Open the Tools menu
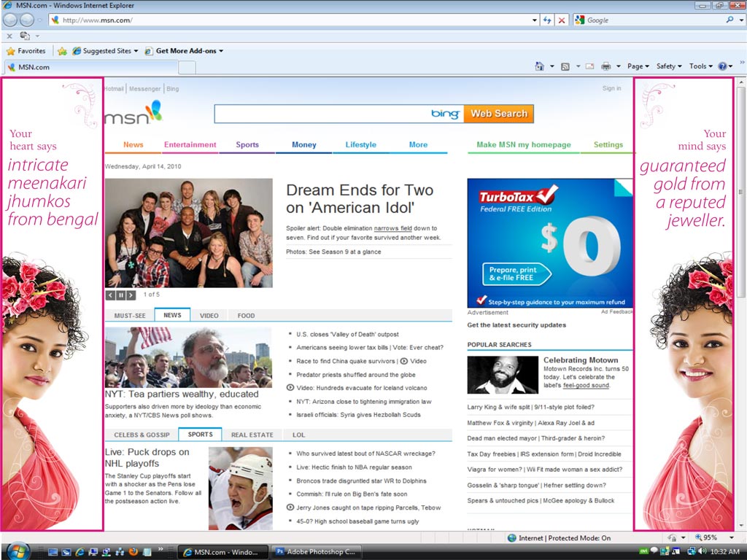The image size is (747, 560). [x=701, y=66]
